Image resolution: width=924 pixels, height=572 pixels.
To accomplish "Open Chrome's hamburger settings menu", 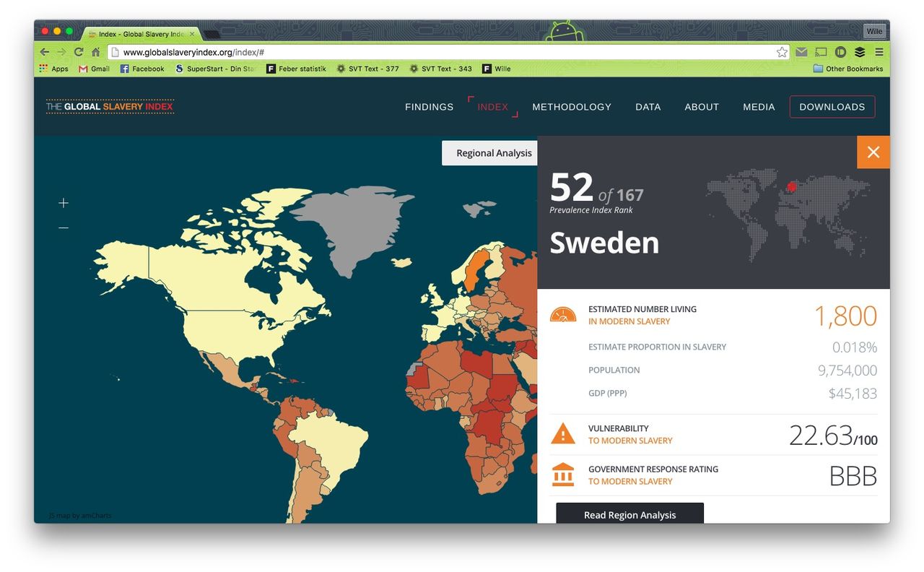I will pyautogui.click(x=879, y=51).
